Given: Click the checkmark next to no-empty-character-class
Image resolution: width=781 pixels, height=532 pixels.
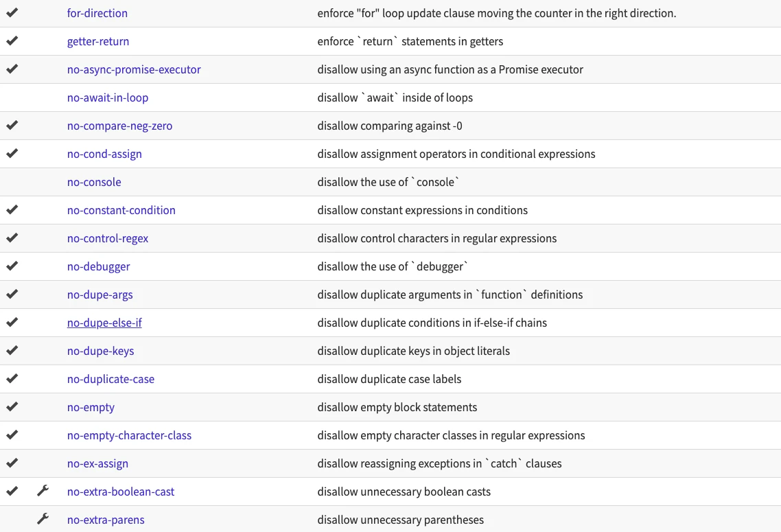Looking at the screenshot, I should (x=12, y=435).
